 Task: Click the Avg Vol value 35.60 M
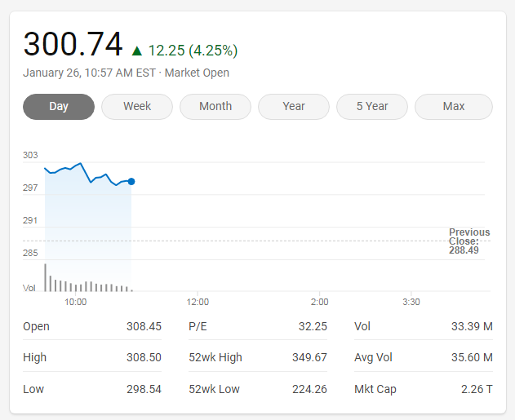(472, 357)
